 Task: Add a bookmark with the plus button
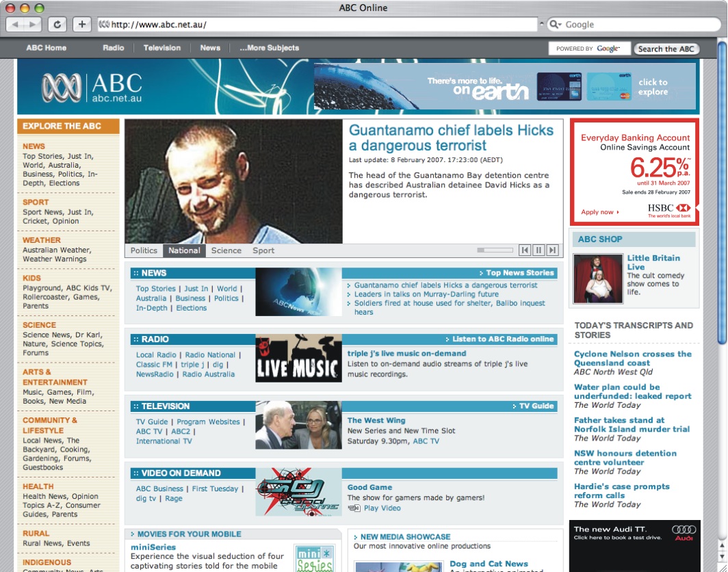(x=81, y=24)
